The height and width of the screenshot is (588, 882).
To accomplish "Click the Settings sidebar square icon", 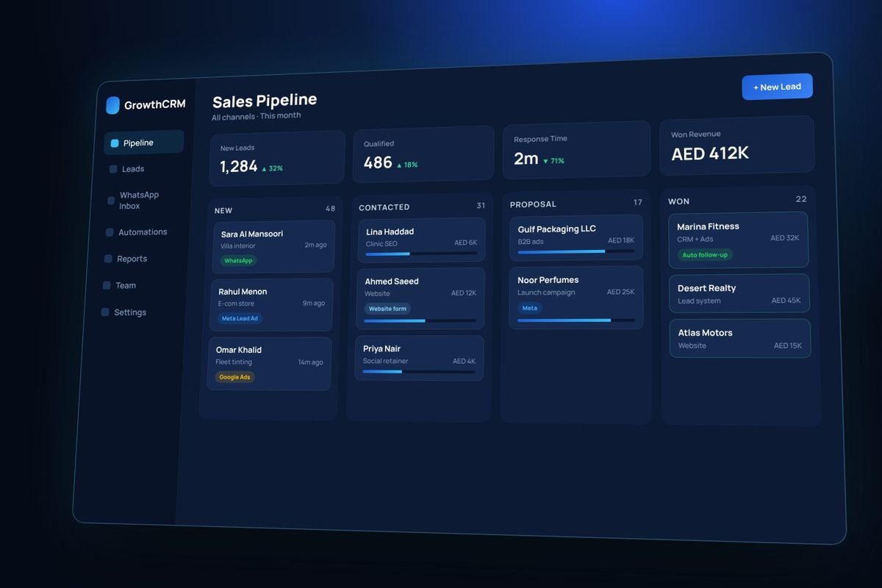I will 105,312.
